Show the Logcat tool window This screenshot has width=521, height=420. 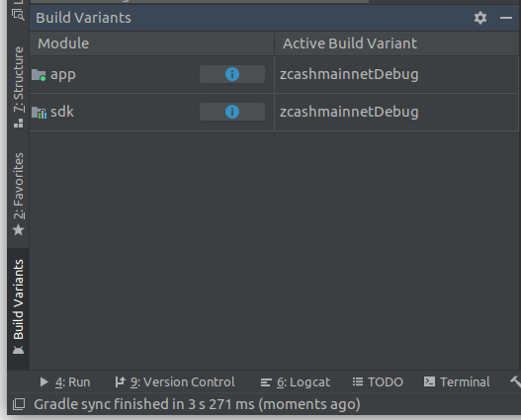click(295, 382)
